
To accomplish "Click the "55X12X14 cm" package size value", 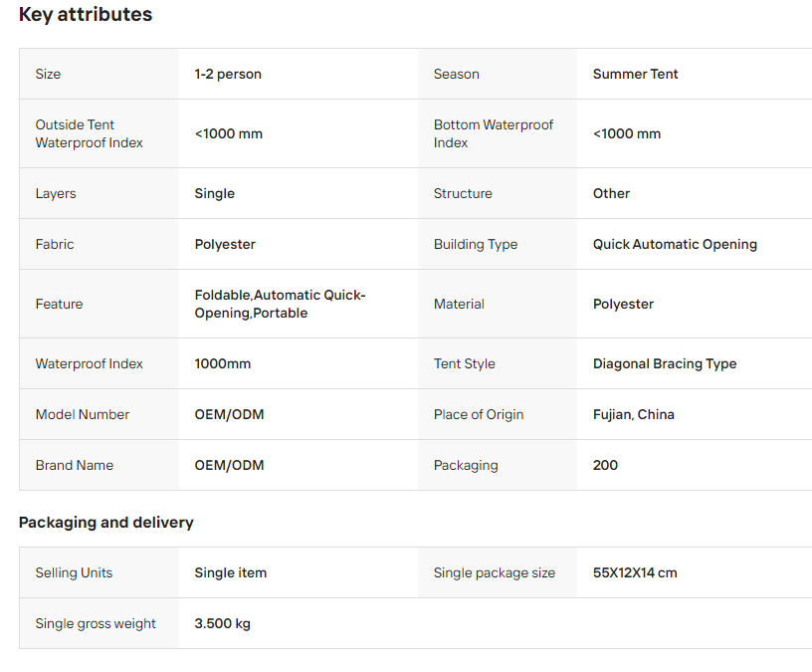I will tap(635, 572).
